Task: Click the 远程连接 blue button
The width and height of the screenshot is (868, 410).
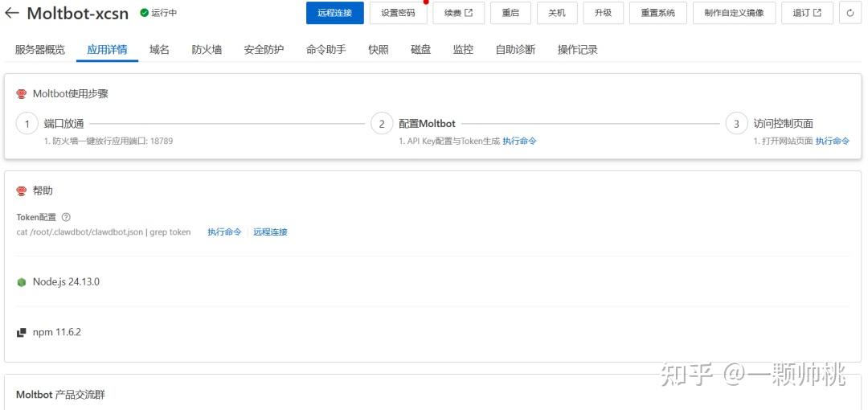Action: click(335, 13)
